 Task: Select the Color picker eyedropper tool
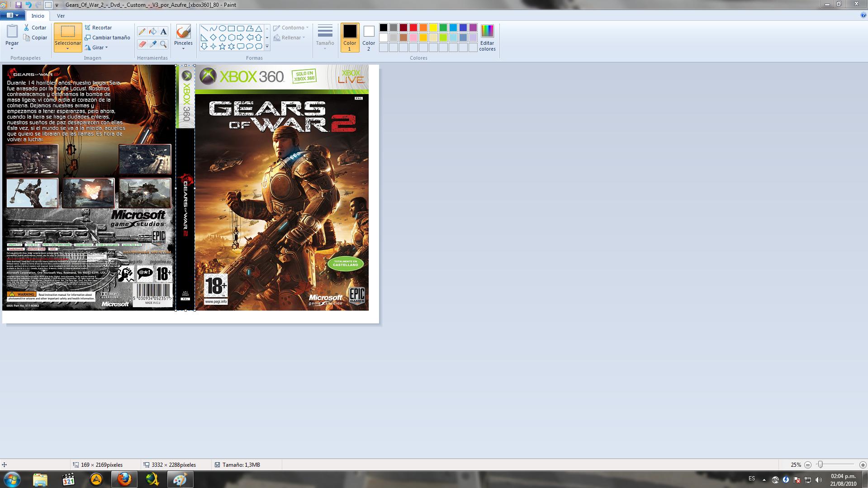pos(153,44)
